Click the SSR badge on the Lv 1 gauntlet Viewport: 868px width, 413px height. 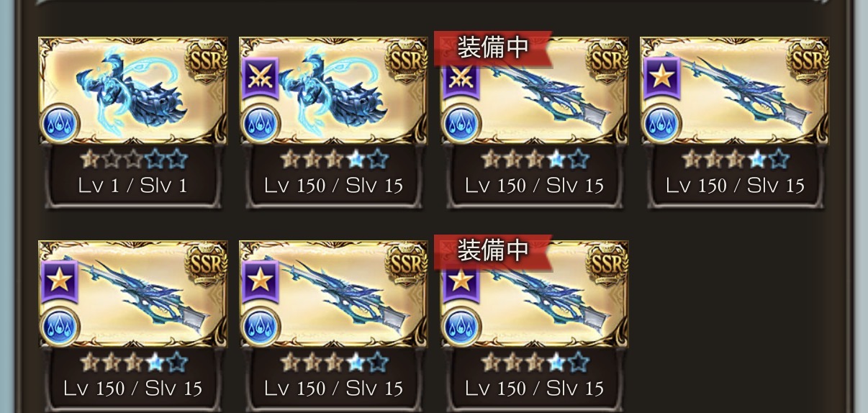[207, 60]
